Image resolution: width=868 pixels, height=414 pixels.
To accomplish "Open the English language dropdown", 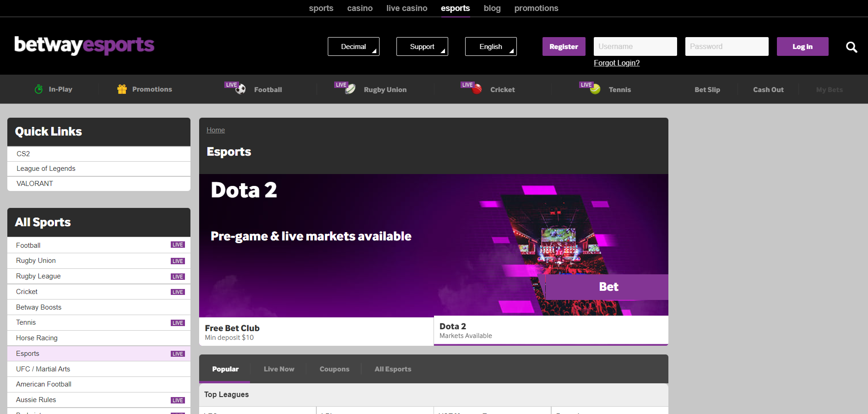I will point(491,47).
